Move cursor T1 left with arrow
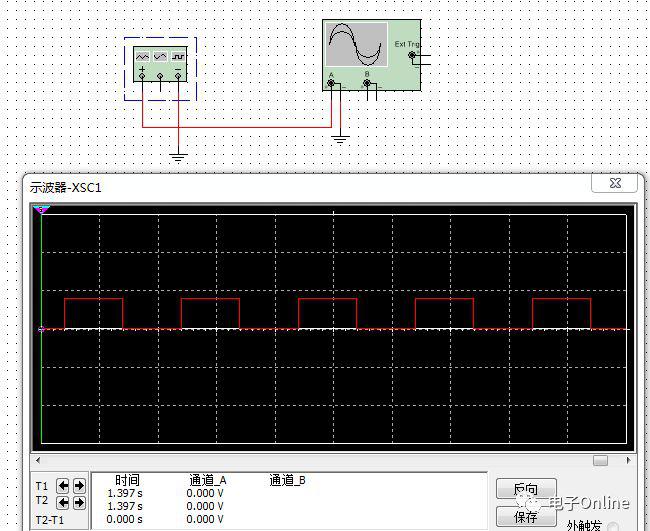The image size is (650, 531). (x=63, y=487)
